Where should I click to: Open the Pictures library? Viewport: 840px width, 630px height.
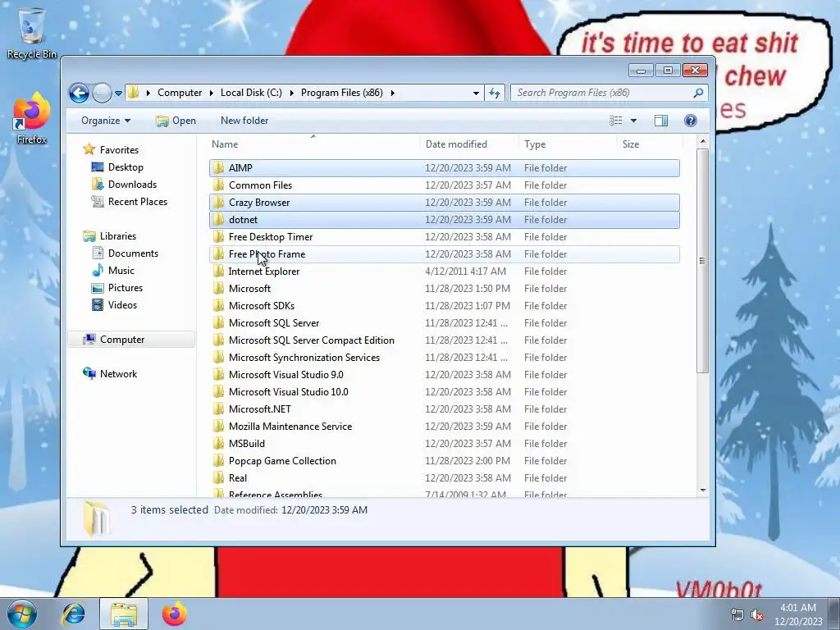126,288
